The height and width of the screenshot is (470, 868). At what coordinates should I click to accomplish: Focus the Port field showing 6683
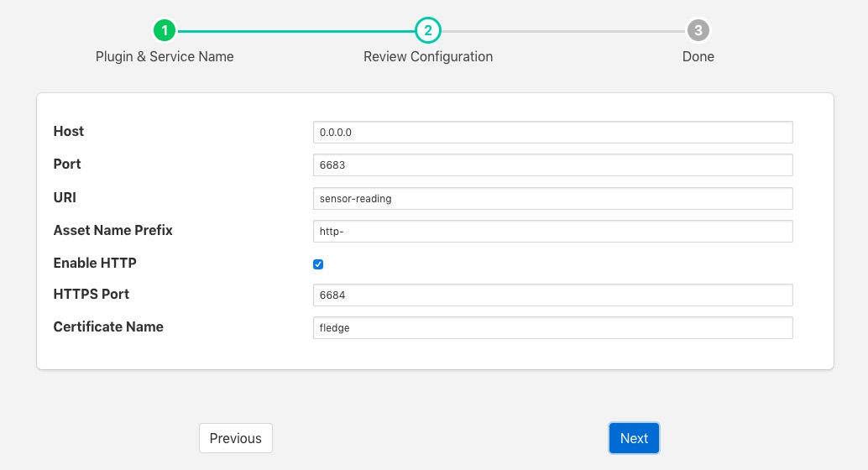pyautogui.click(x=552, y=165)
